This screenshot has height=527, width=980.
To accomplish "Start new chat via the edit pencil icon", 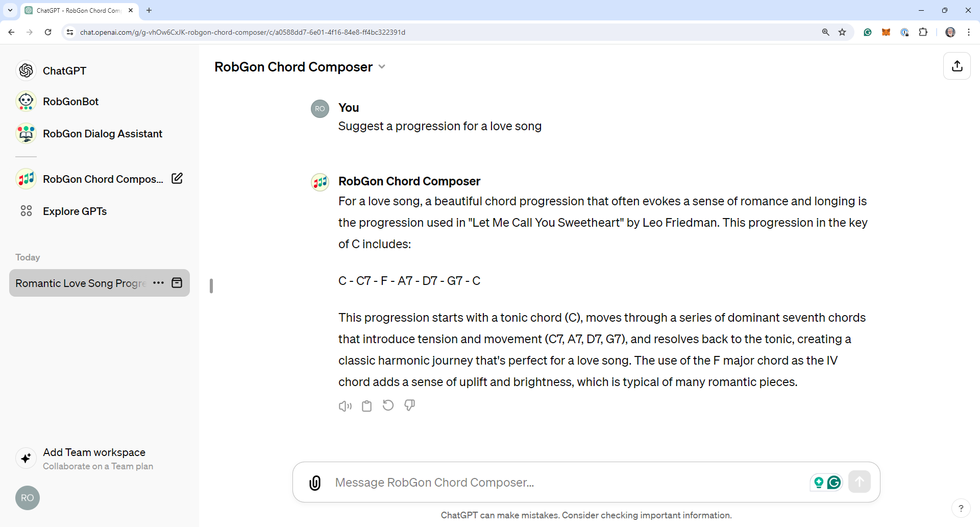I will [177, 179].
